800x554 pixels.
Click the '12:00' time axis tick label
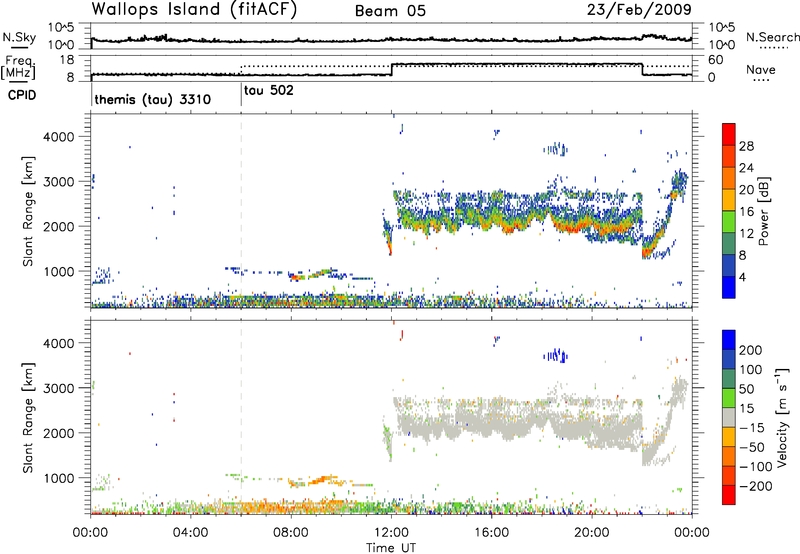pyautogui.click(x=391, y=533)
